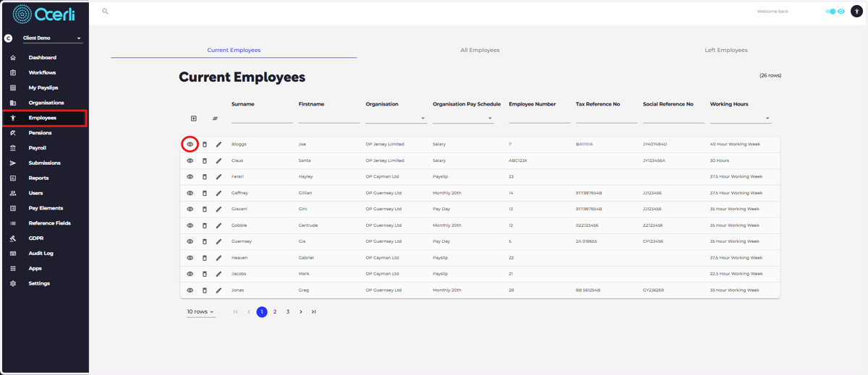The height and width of the screenshot is (375, 868).
Task: Go to next page arrow
Action: point(301,312)
